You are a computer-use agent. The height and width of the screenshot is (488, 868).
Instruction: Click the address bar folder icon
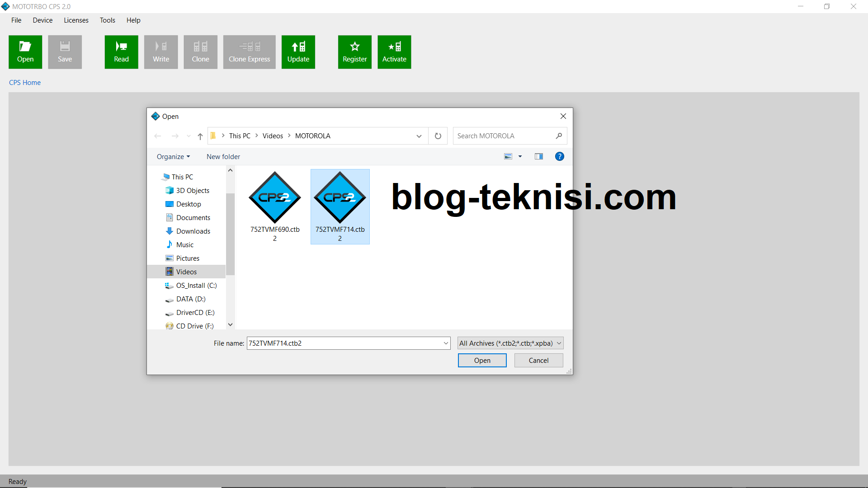(x=213, y=136)
